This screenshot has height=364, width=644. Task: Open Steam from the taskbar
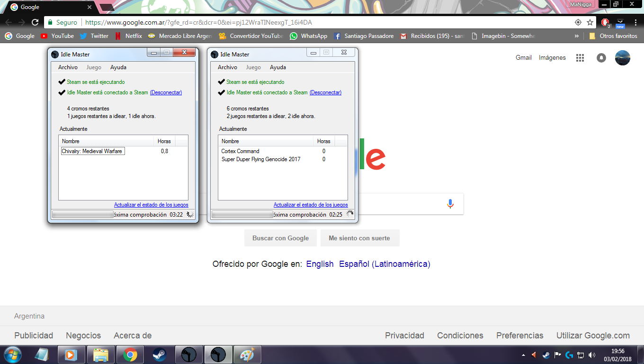click(159, 355)
